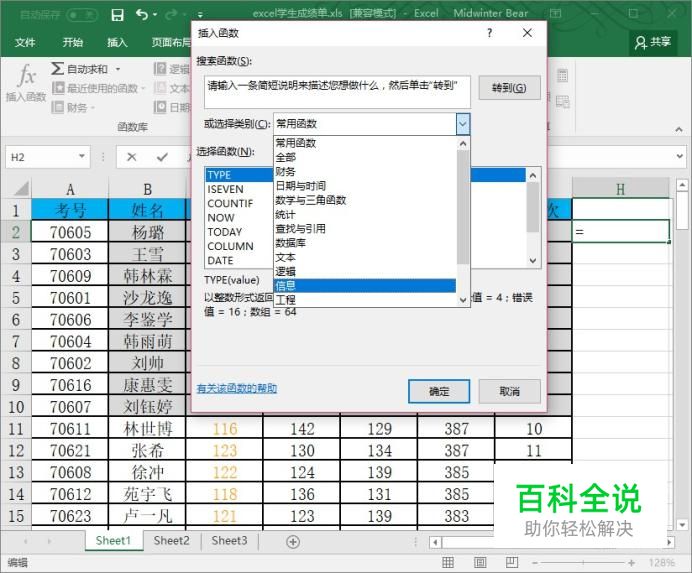Open the quick access toolbar customize arrow

pos(200,15)
